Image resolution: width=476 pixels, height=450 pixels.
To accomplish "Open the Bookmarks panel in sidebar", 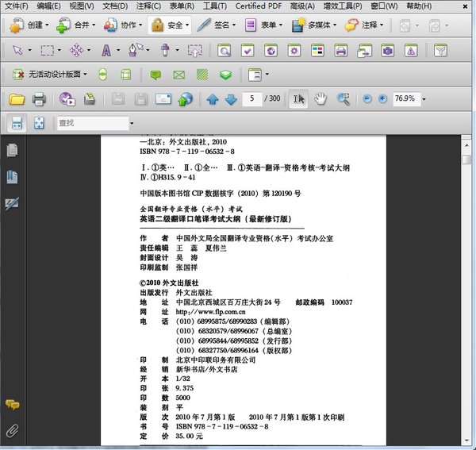I will [x=12, y=177].
